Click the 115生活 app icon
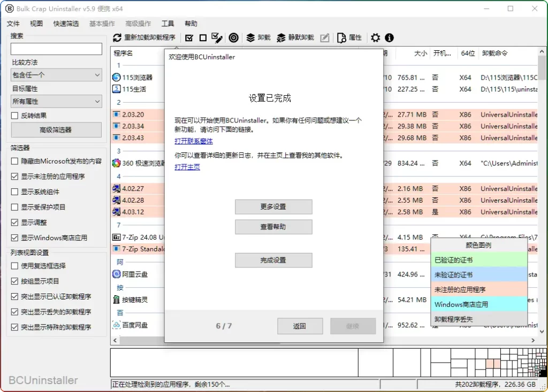 [116, 89]
